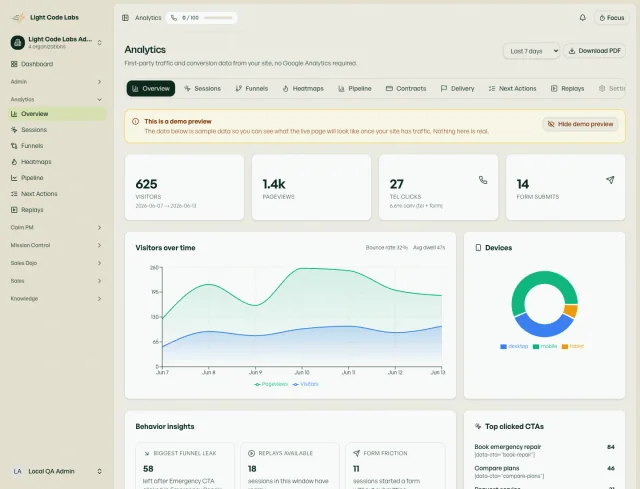Click the Devices phone icon
The width and height of the screenshot is (640, 489).
click(x=478, y=248)
